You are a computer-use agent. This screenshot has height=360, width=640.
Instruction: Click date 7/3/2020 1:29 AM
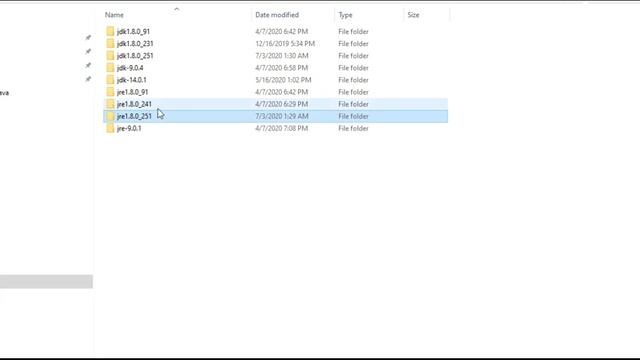point(282,116)
